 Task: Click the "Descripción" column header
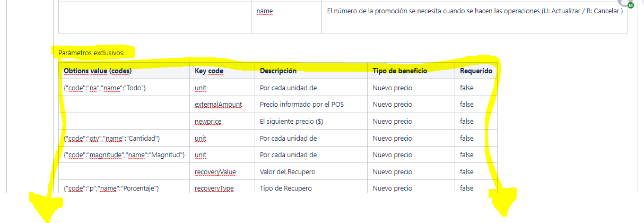278,71
